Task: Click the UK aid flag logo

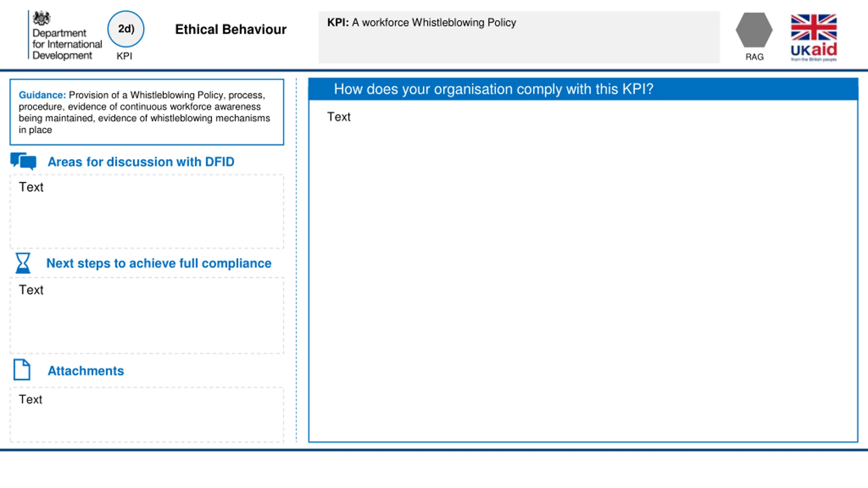Action: click(x=814, y=38)
